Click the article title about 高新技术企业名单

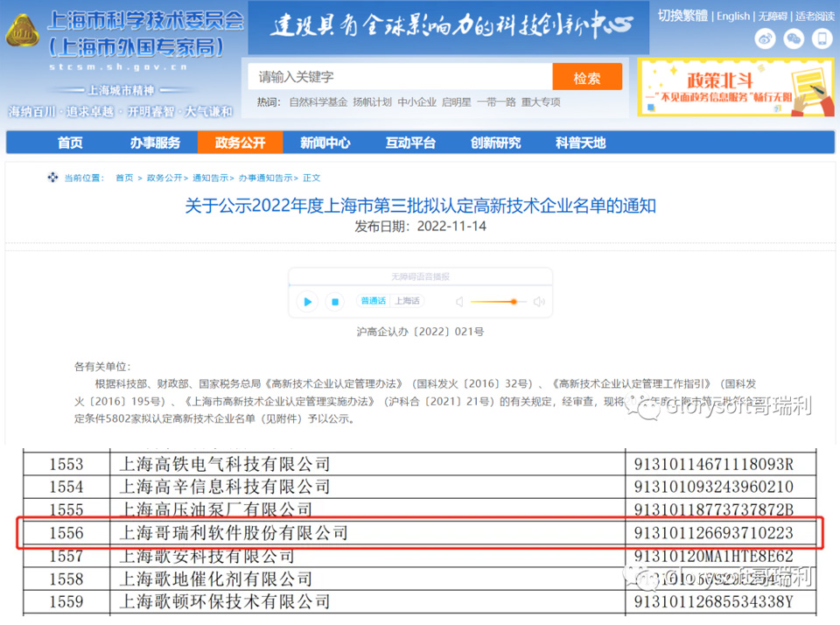[421, 206]
